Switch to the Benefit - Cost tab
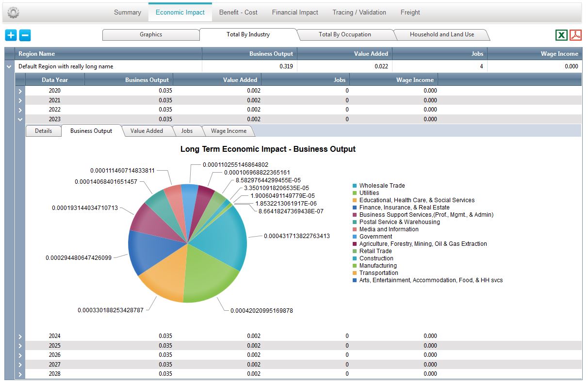This screenshot has height=384, width=588. coord(238,12)
